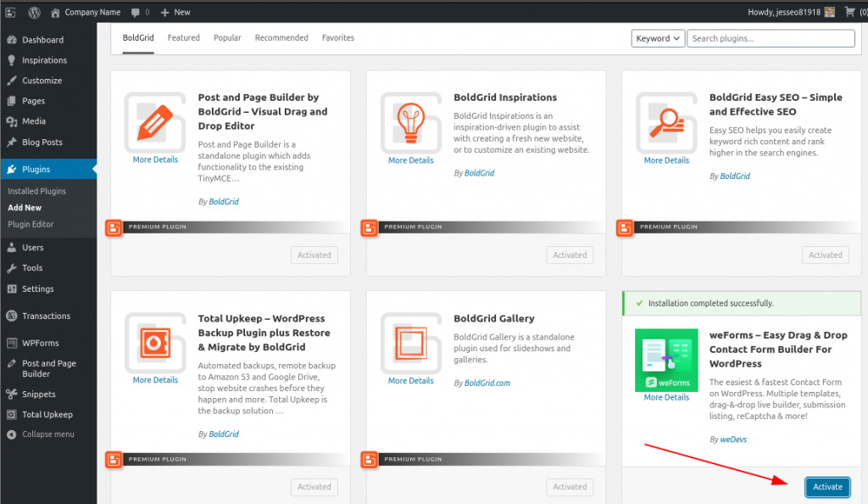Open the BoldGrid Gallery plugin title
The height and width of the screenshot is (504, 868).
tap(494, 318)
